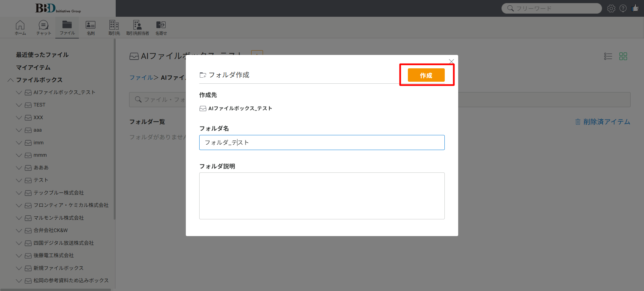644x291 pixels.
Task: Click the フォルダ説明 text area
Action: click(x=322, y=196)
